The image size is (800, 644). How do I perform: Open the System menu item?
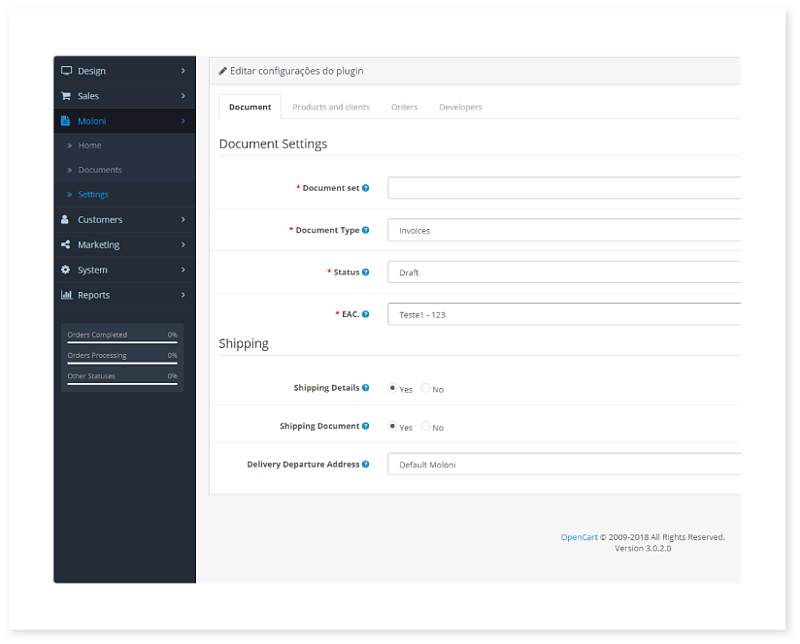coord(124,269)
